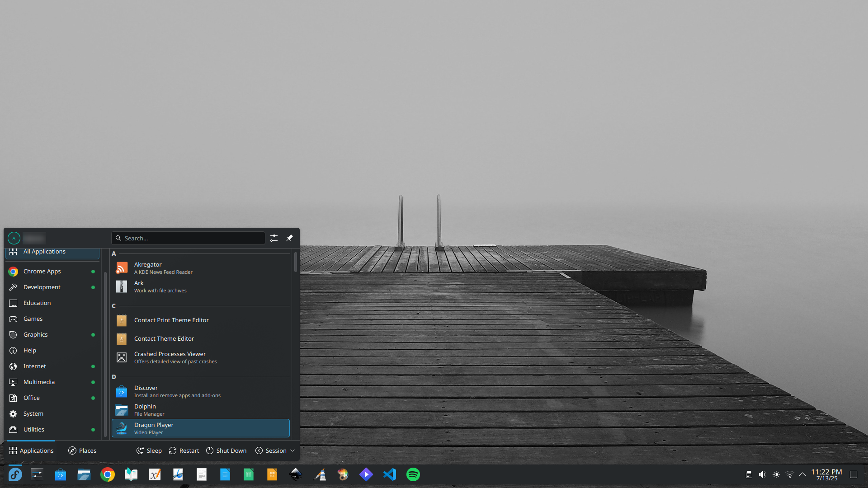868x488 pixels.
Task: Open the clock showing 11:22 PM
Action: point(826,474)
